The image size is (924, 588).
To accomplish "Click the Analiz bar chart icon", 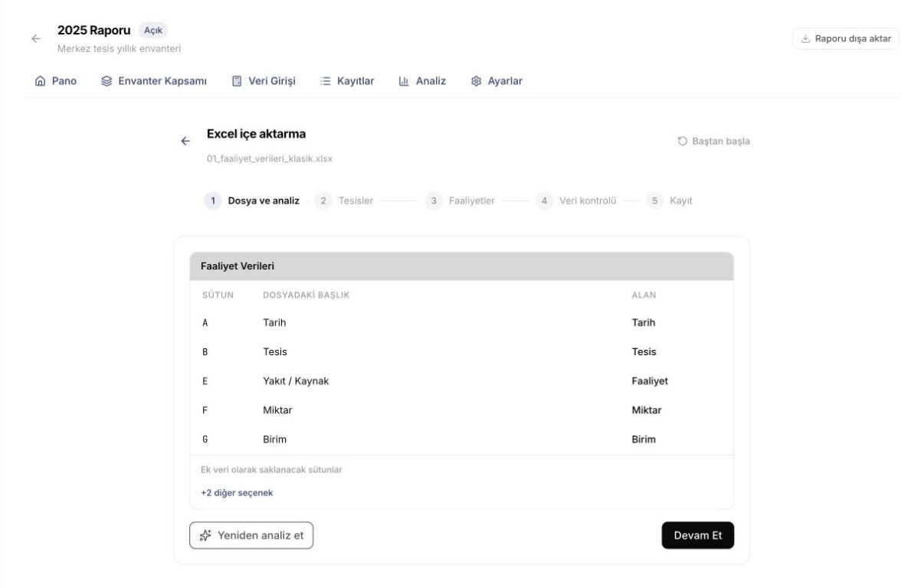I will click(x=404, y=81).
